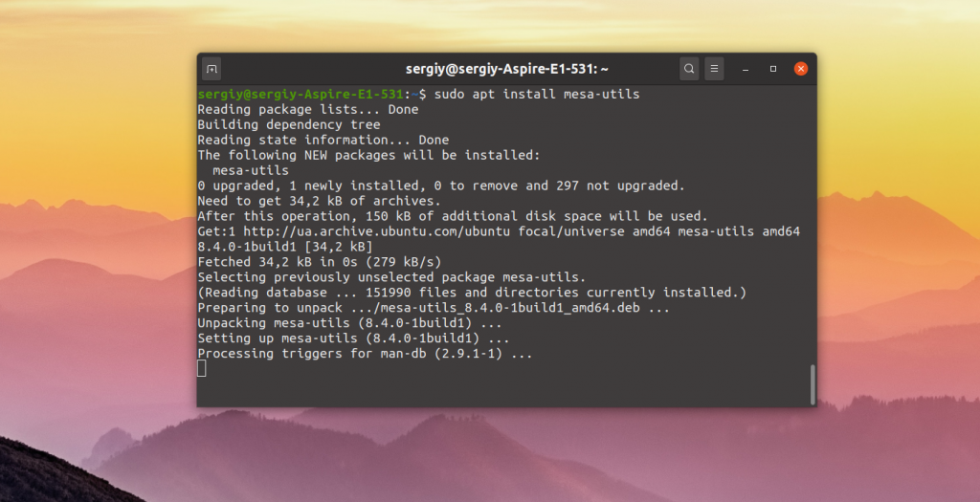
Task: Click the 'Preparing to unpack' line
Action: [x=434, y=308]
